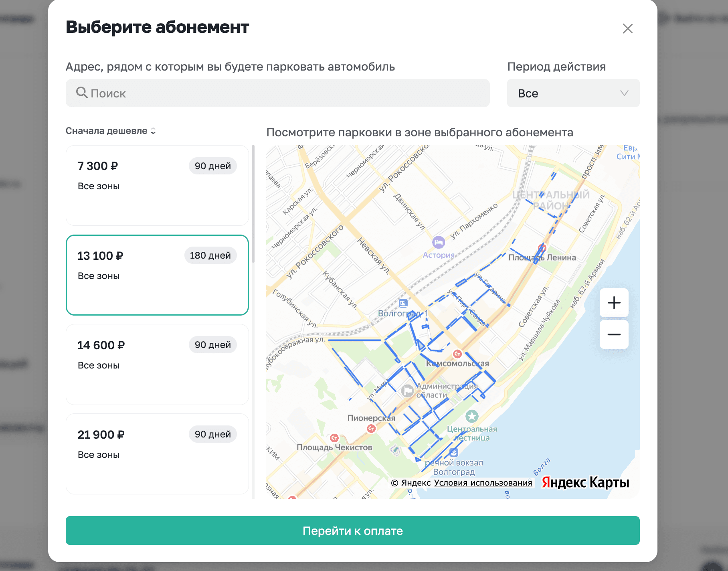Close the subscription selection dialog
Image resolution: width=728 pixels, height=571 pixels.
tap(627, 28)
